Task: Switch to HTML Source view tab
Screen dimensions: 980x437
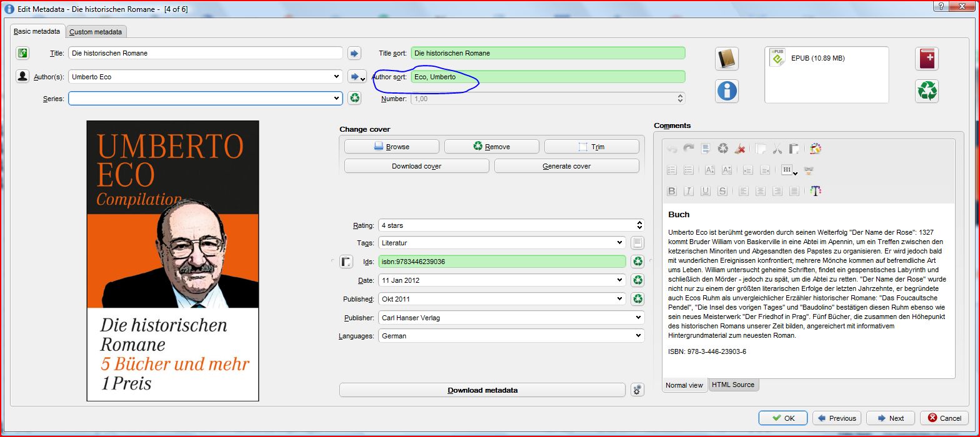Action: click(733, 385)
